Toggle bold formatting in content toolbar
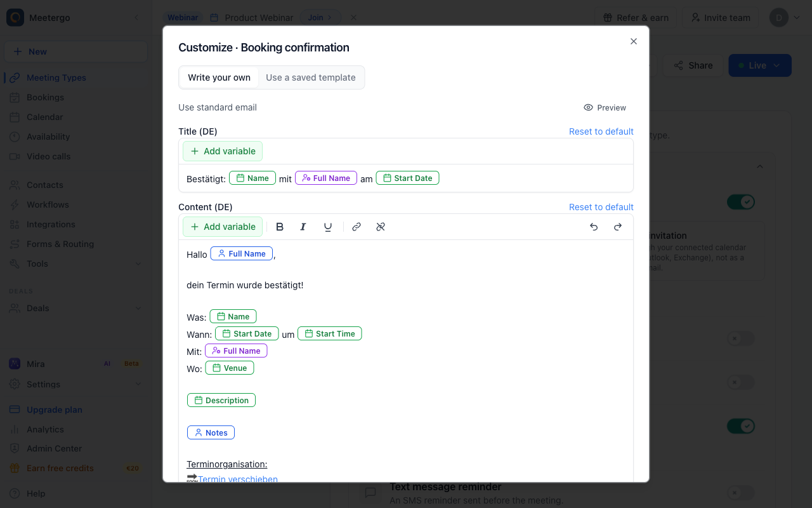Screen dimensions: 812x508 click(280, 227)
